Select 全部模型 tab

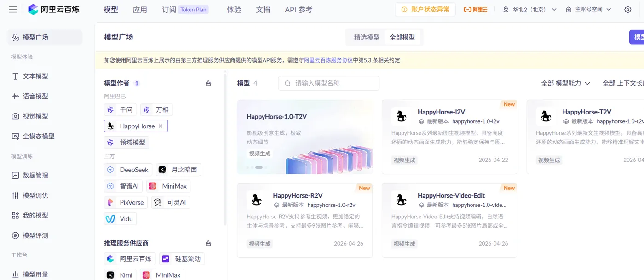[402, 37]
